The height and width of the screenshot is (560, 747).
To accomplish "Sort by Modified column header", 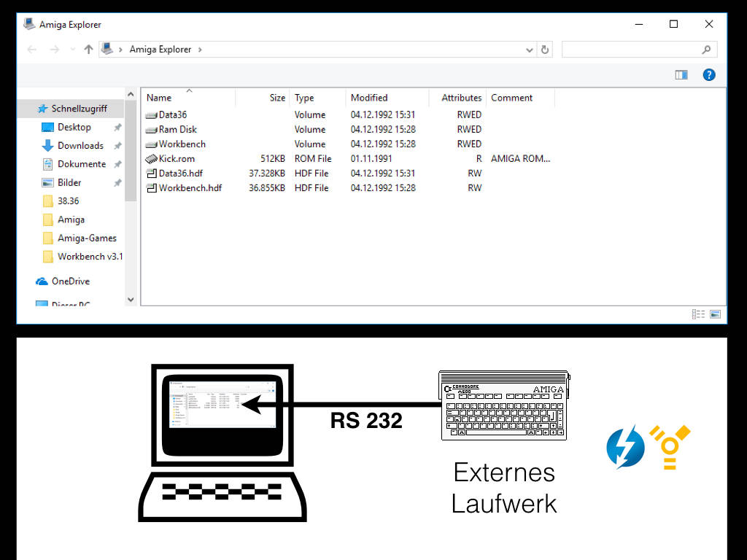I will pos(369,98).
